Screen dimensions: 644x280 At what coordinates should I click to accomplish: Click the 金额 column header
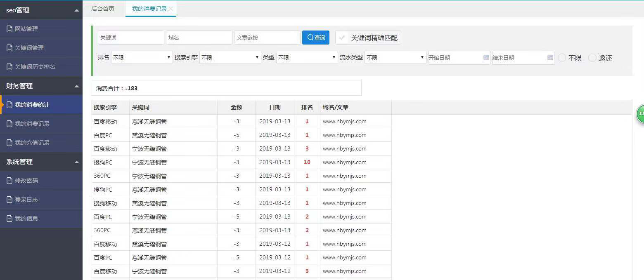tap(237, 107)
